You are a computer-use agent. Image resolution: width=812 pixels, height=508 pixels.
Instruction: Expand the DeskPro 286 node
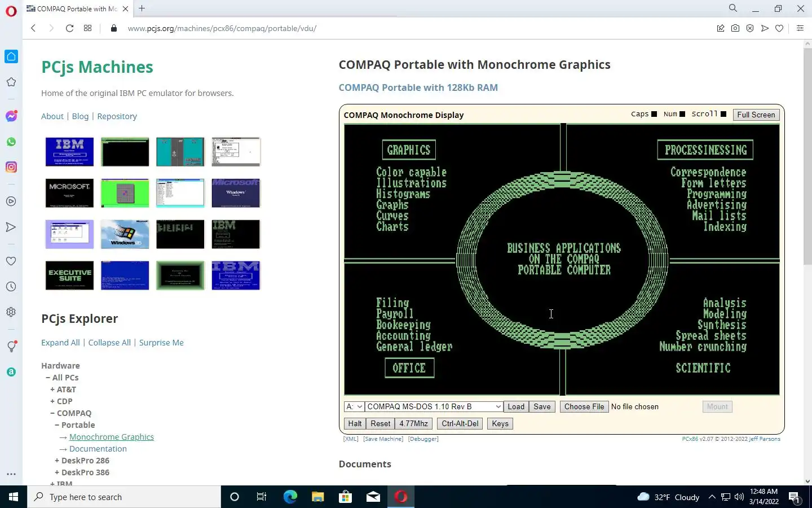click(x=57, y=461)
